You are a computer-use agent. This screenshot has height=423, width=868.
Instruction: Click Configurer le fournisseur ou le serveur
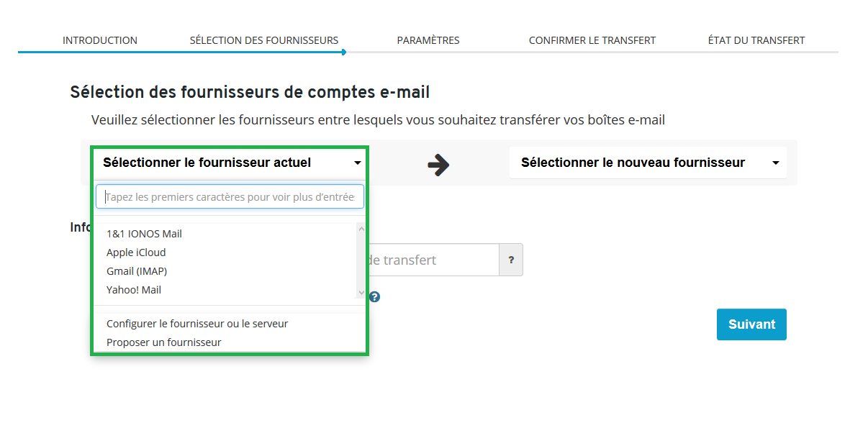[197, 324]
